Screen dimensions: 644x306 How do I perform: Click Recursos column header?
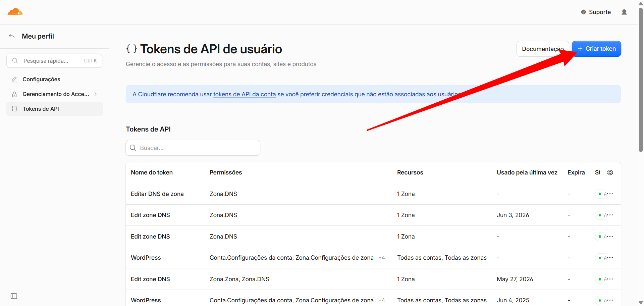point(410,172)
